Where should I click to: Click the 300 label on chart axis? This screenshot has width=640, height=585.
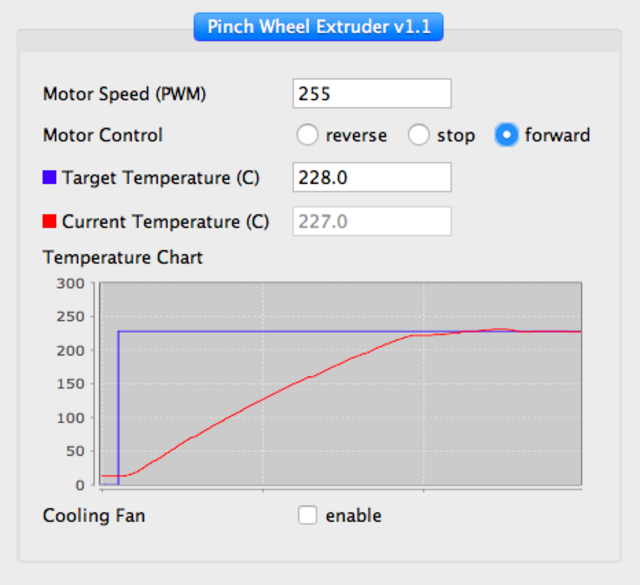pyautogui.click(x=71, y=283)
